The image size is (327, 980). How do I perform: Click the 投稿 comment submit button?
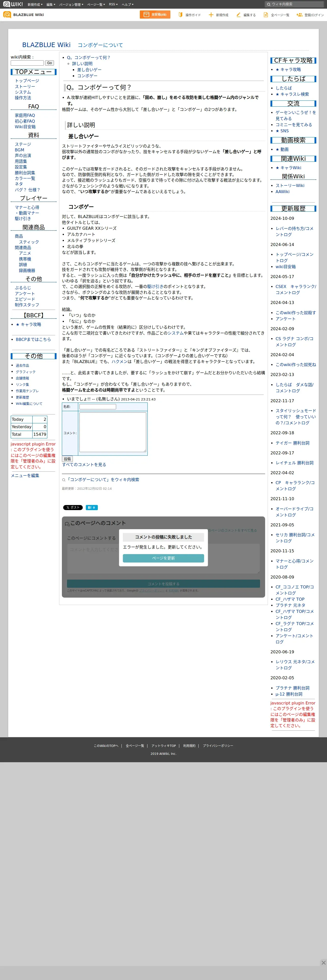67,459
